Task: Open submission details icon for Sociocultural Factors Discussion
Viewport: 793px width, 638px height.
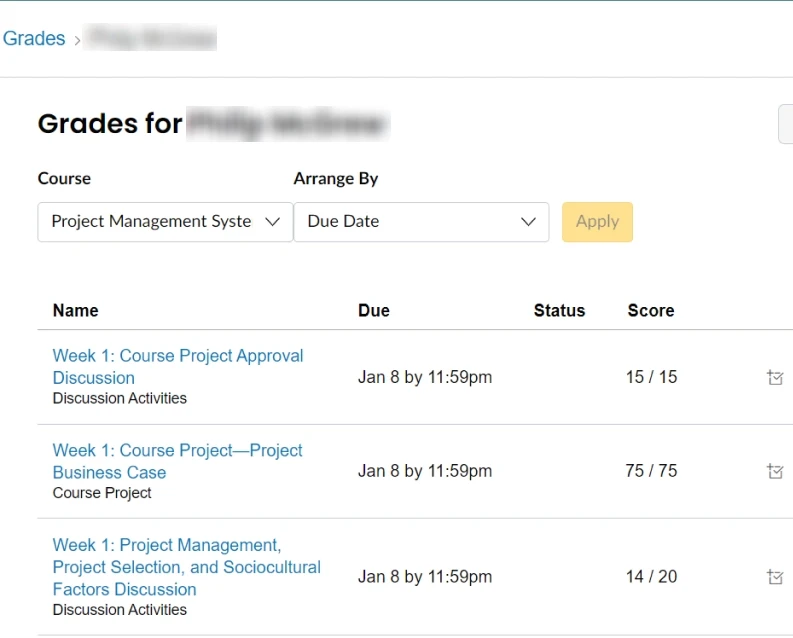Action: (x=774, y=577)
